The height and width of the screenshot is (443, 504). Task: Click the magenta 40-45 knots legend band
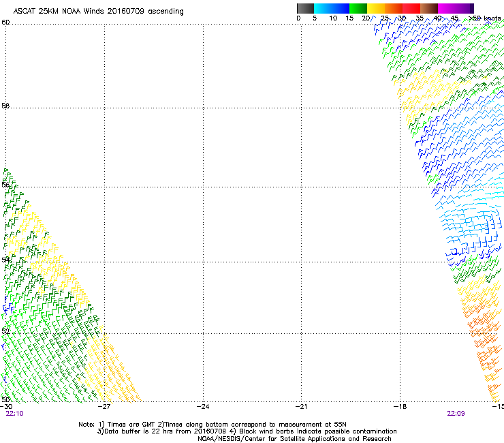pos(447,8)
